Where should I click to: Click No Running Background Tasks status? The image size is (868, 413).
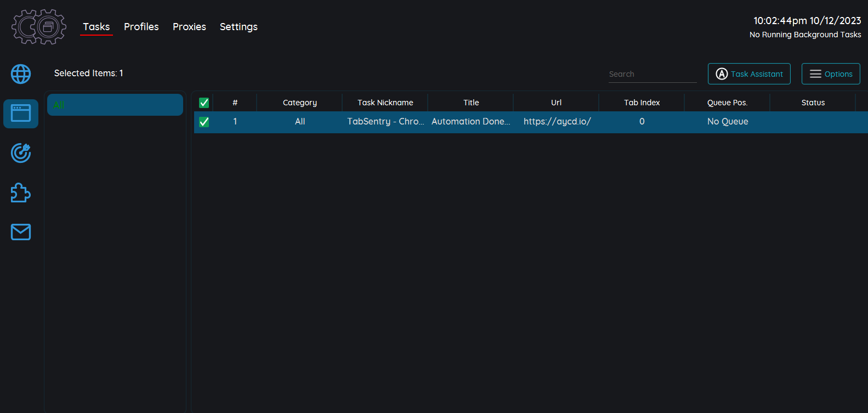coord(805,35)
